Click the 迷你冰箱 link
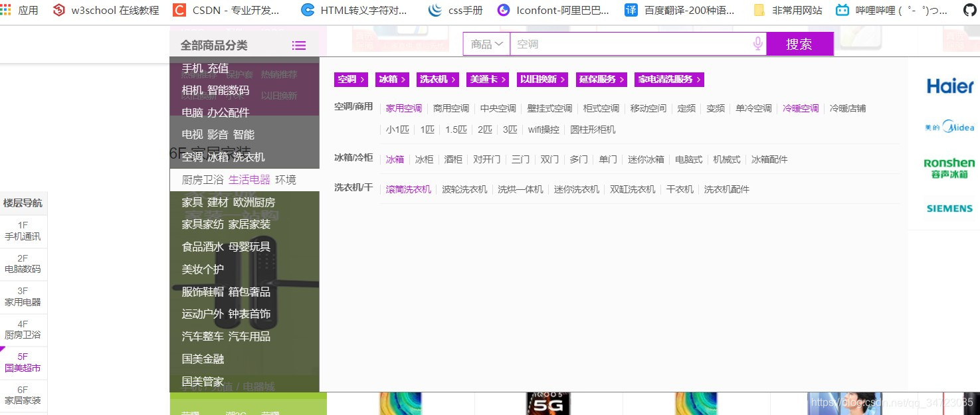This screenshot has width=980, height=415. 646,159
